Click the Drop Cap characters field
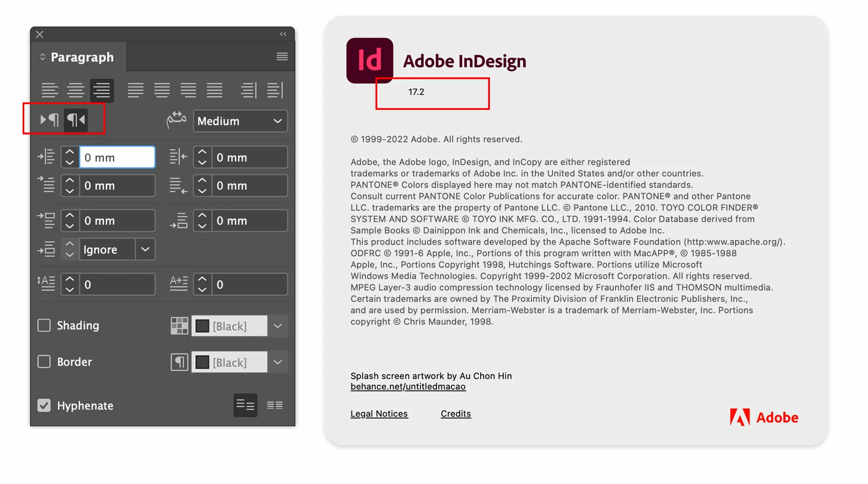This screenshot has width=868, height=484. (249, 285)
